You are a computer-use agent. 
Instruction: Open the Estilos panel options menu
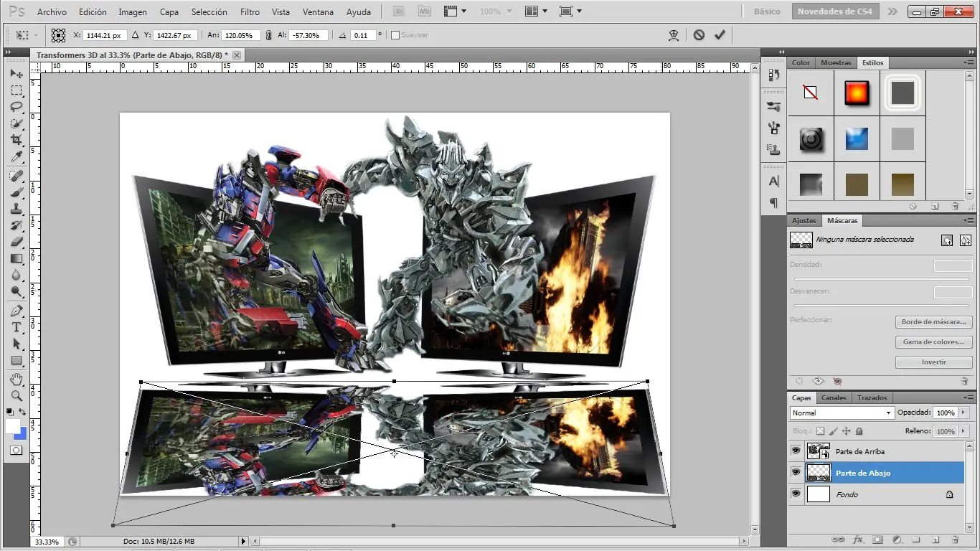[969, 62]
